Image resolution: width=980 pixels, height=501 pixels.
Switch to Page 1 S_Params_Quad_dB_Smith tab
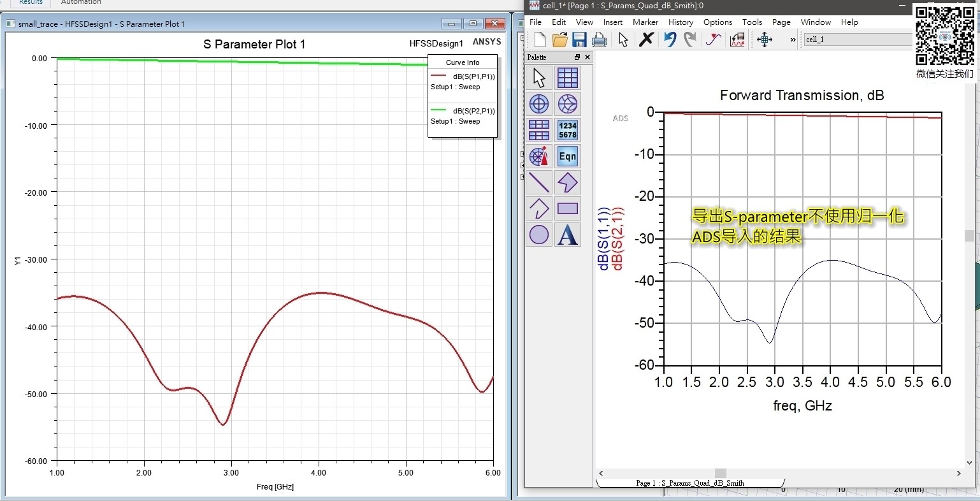point(689,483)
